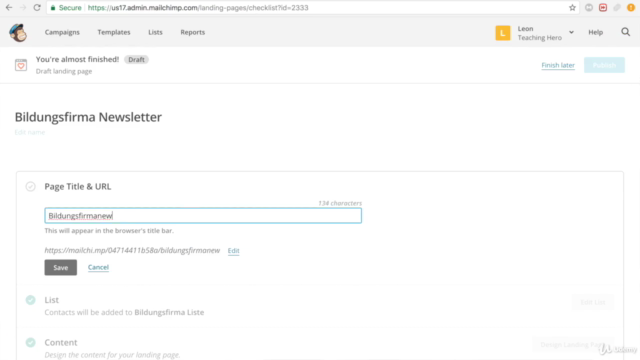Click the Mailchimp Freddie logo
The width and height of the screenshot is (640, 360).
tap(18, 32)
